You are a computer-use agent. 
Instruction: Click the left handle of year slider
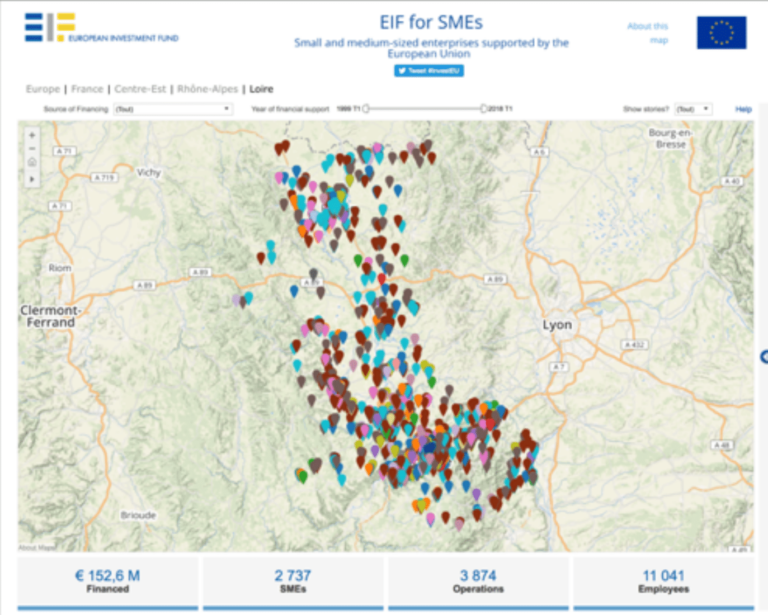[x=366, y=108]
